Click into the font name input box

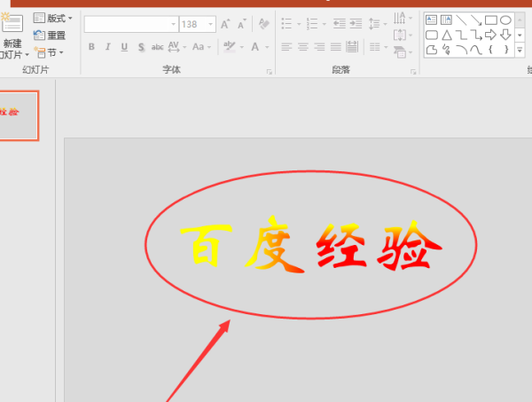tap(131, 23)
